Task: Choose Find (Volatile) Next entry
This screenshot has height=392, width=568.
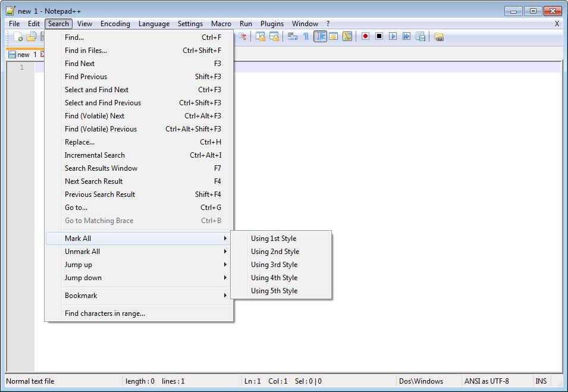Action: [x=139, y=115]
